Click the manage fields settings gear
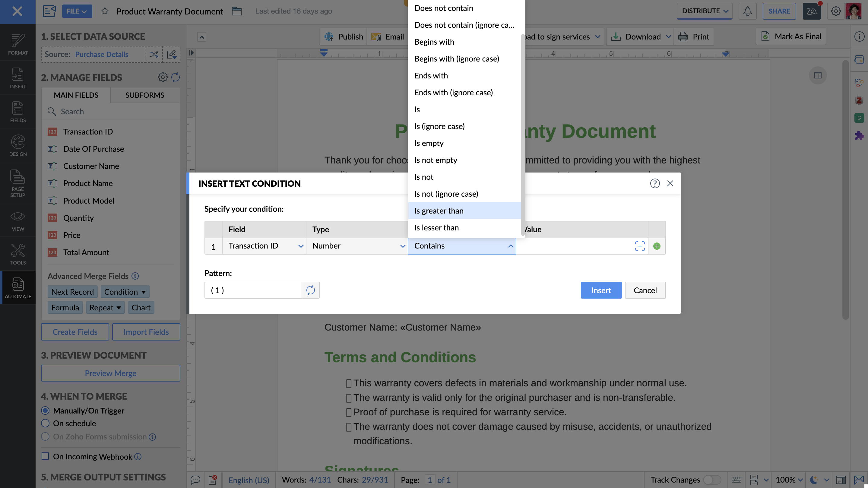 [x=163, y=77]
